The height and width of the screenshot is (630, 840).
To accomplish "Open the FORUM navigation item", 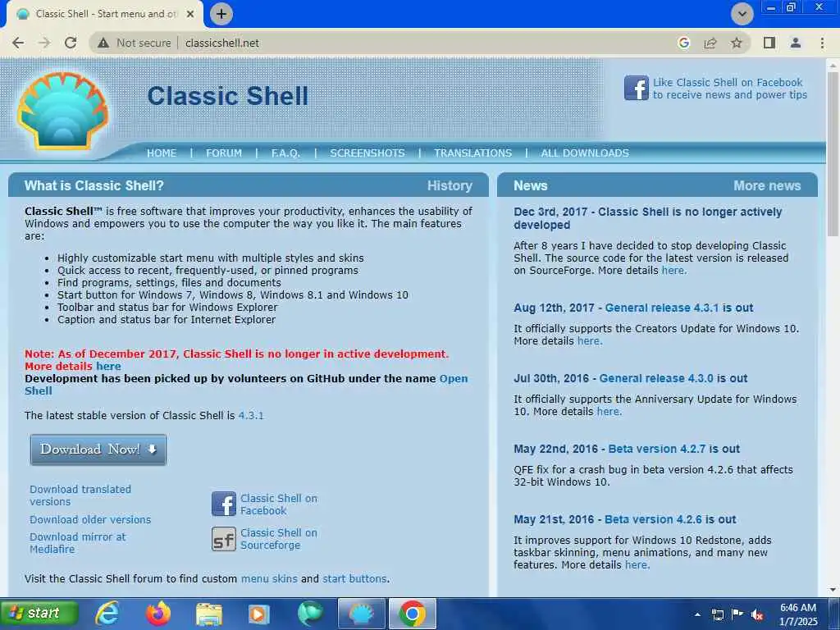I will click(224, 153).
